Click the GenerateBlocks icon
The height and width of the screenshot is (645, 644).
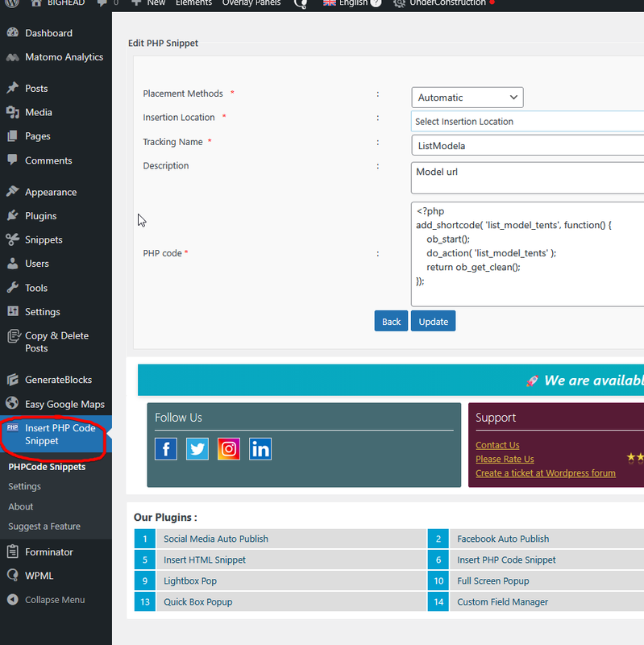(13, 379)
